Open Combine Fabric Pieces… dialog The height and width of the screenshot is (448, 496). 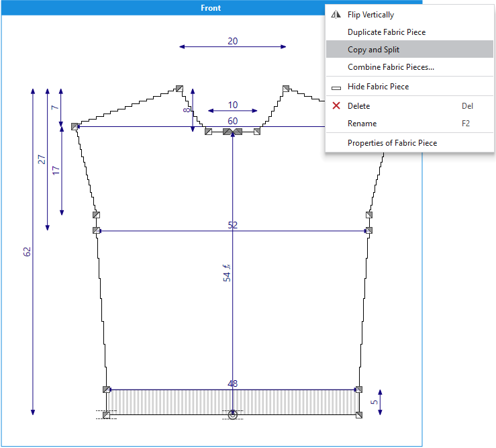[x=391, y=67]
